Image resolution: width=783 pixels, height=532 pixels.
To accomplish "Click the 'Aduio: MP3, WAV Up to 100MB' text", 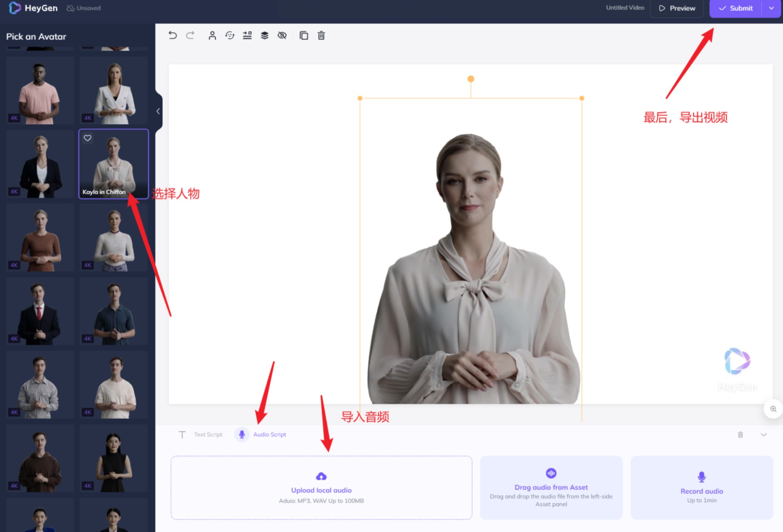I will click(321, 501).
